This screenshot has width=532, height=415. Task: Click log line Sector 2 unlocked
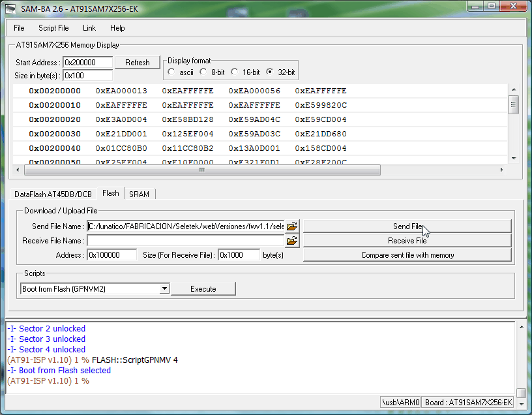(46, 328)
